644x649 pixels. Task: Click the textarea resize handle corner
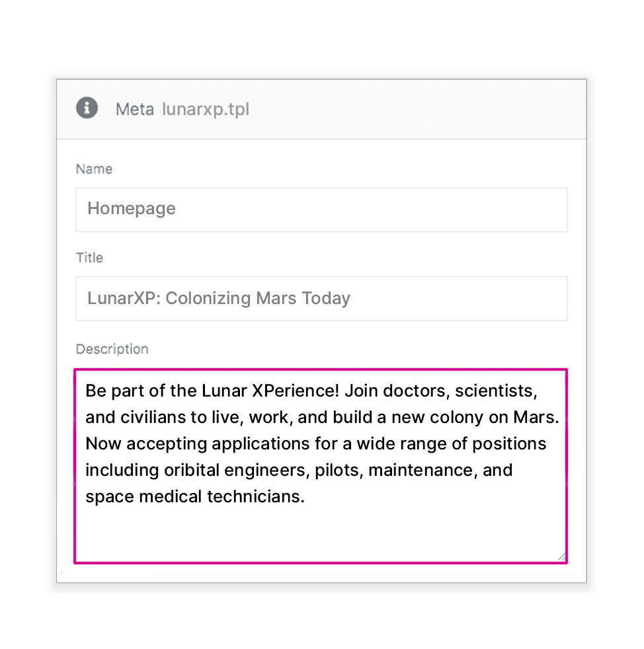pyautogui.click(x=561, y=556)
